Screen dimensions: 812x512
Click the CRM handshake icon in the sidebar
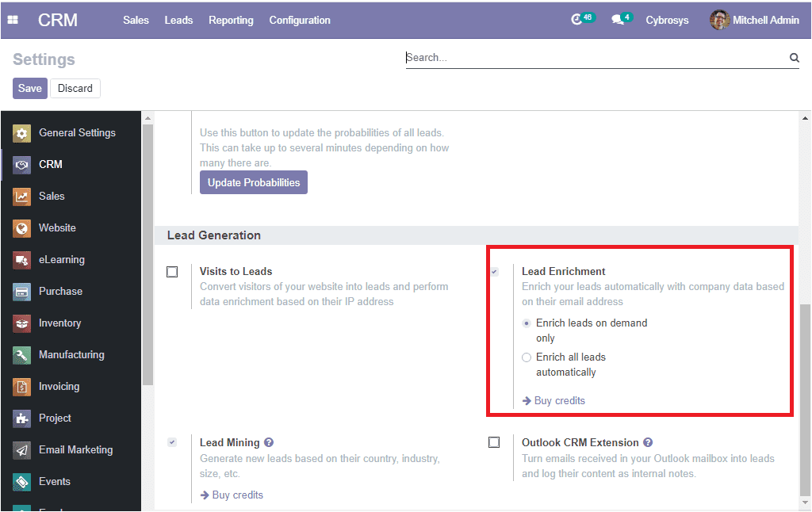[21, 165]
